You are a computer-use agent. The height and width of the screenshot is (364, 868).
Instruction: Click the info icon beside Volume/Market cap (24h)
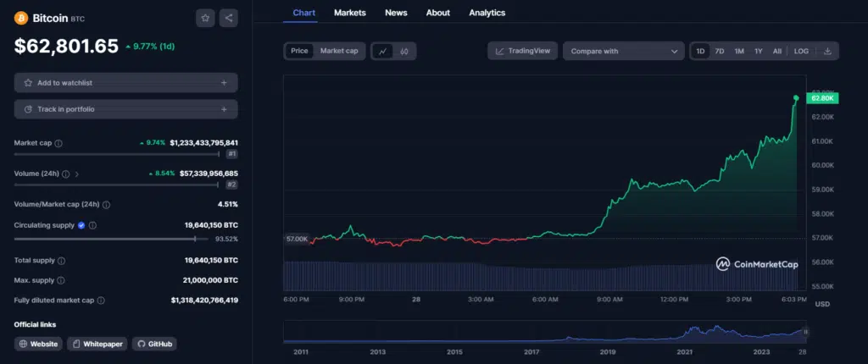(106, 205)
